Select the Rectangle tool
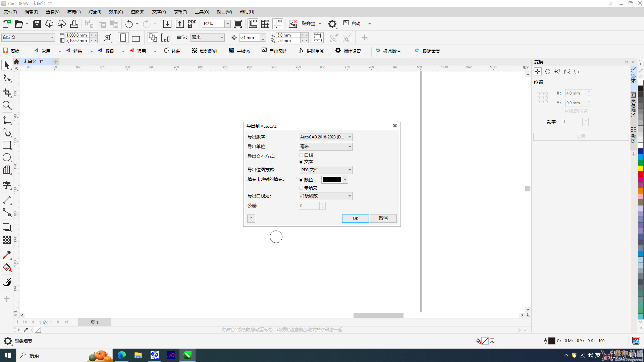 (7, 145)
